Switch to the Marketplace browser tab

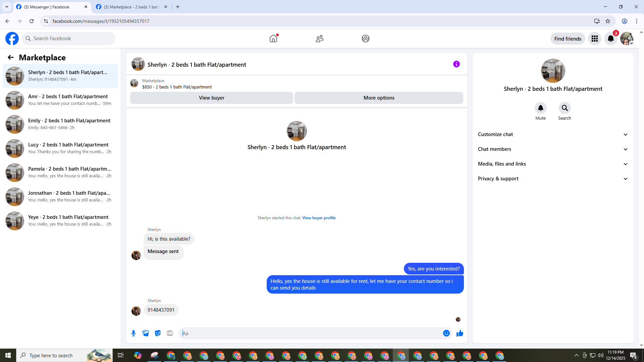[x=131, y=7]
